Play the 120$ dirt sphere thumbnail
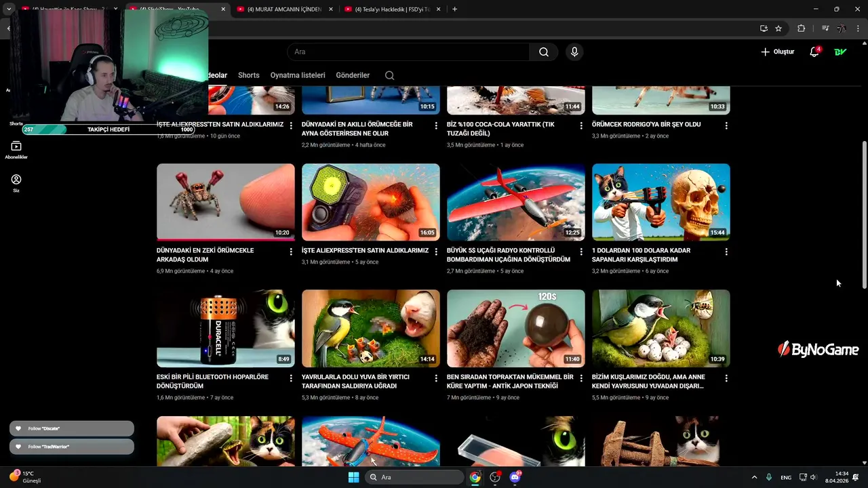 (x=516, y=328)
